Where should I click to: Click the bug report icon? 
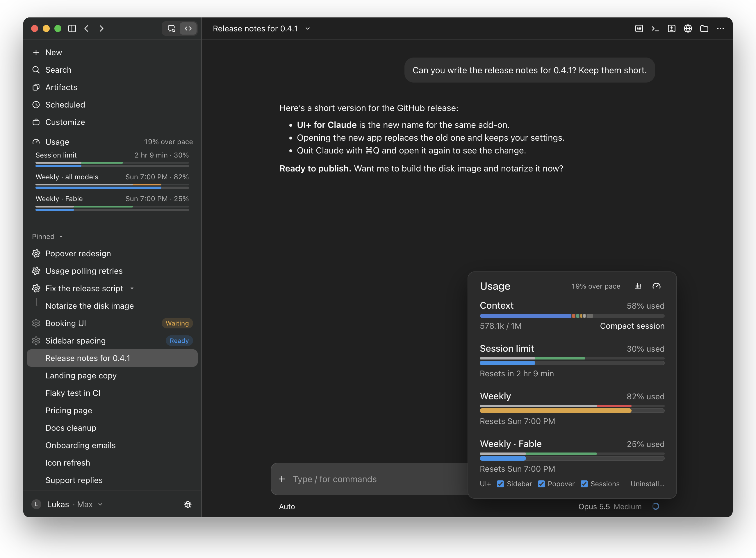tap(188, 504)
